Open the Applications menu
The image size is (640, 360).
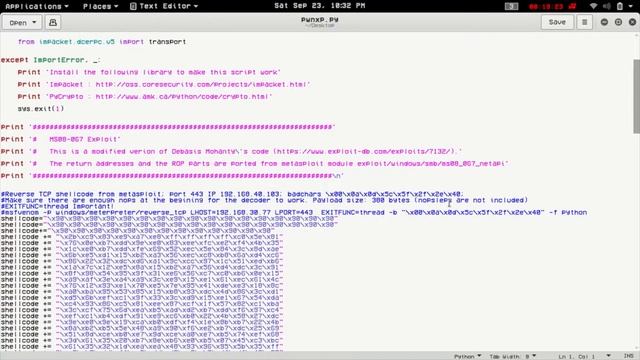tap(37, 6)
